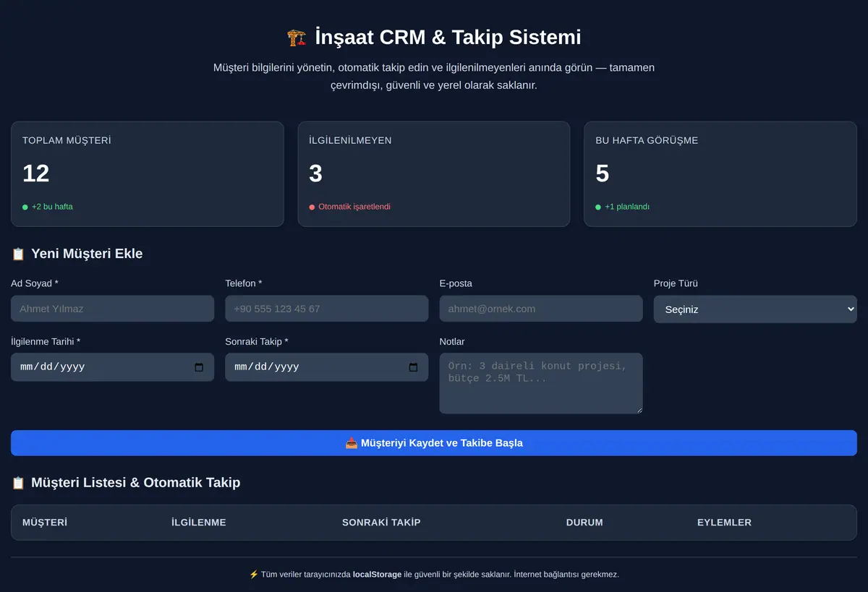Click the 'İnşaat CRM & Takip Sistemi' title

click(448, 37)
